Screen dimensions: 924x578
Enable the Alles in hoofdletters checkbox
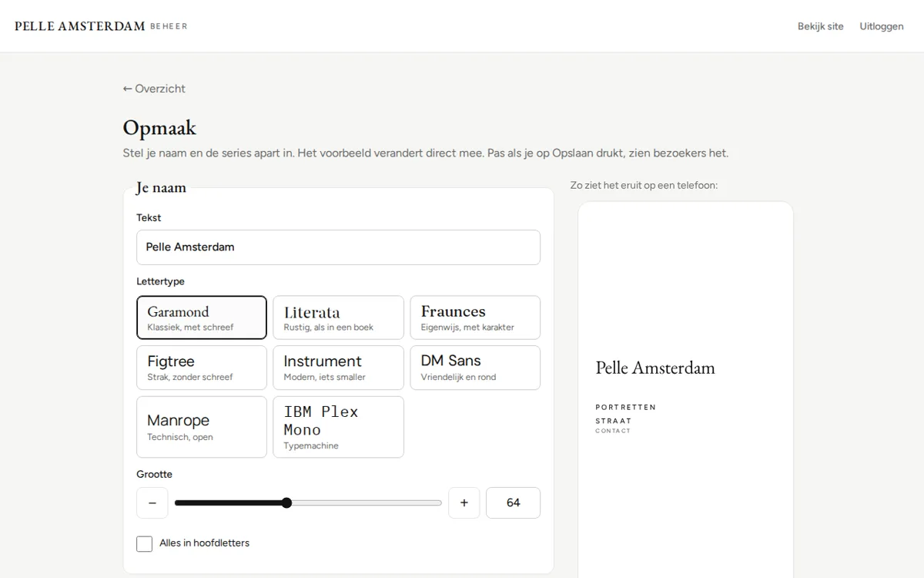point(144,544)
